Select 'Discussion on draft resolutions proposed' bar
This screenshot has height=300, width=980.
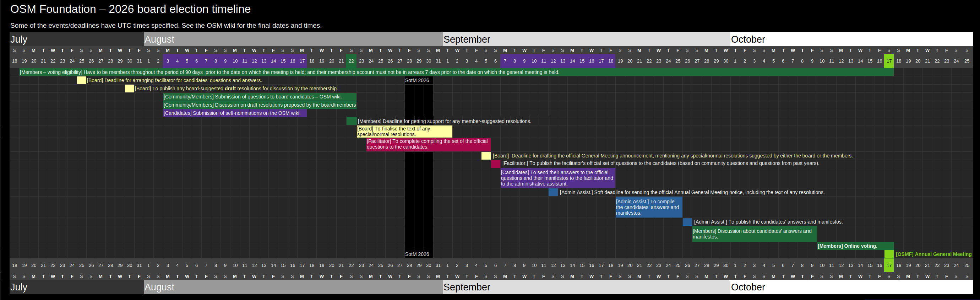pyautogui.click(x=260, y=105)
